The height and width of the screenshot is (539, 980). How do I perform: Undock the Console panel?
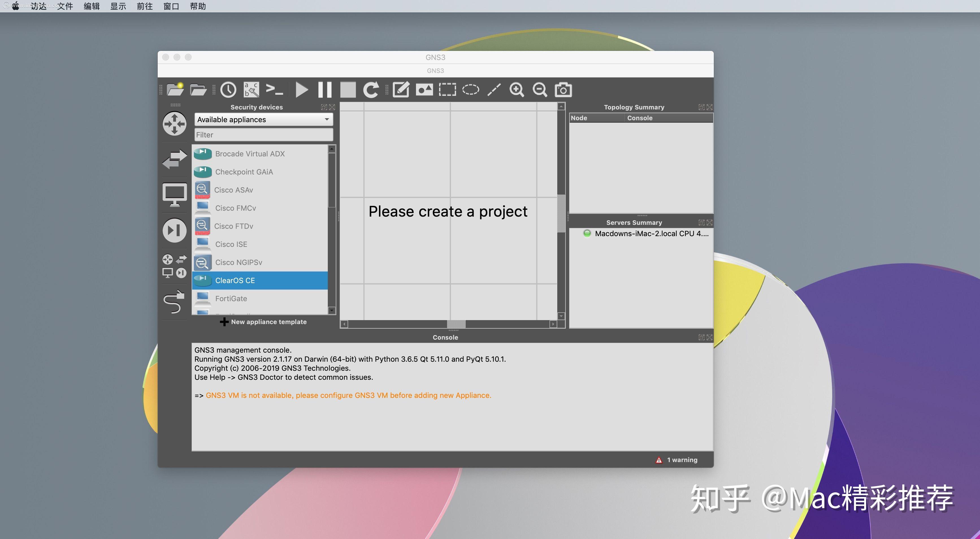pyautogui.click(x=702, y=338)
